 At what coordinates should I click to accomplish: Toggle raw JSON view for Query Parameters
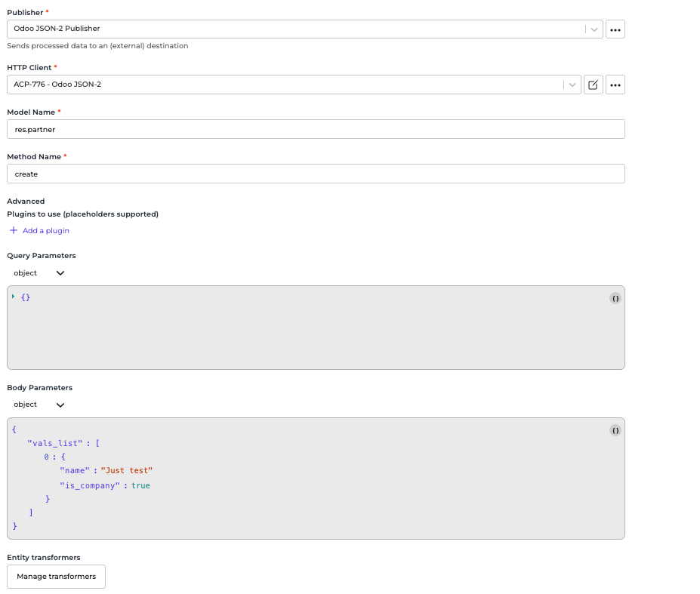615,299
